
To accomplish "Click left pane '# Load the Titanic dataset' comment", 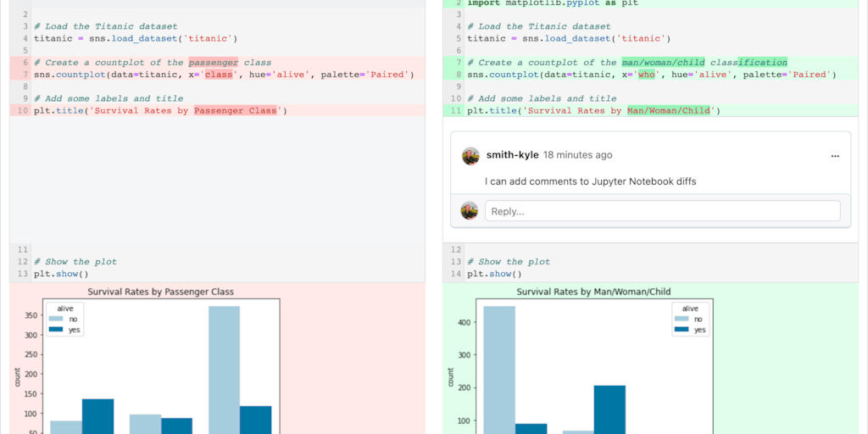I will (106, 26).
